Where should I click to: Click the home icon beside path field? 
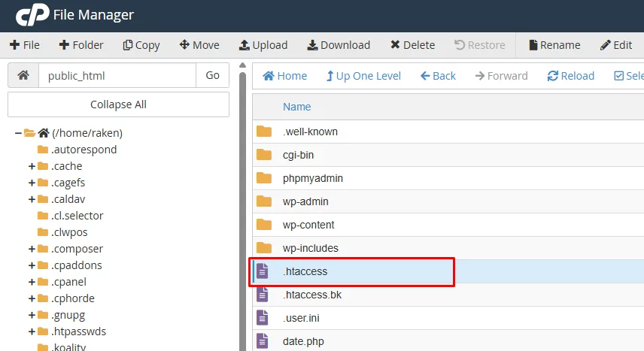[23, 75]
